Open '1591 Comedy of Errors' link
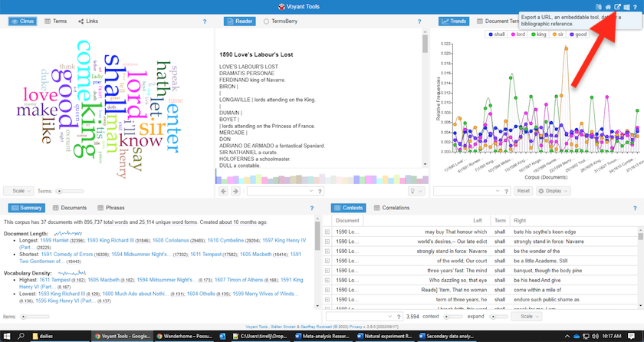Viewport: 644px width, 342px height. [x=68, y=254]
